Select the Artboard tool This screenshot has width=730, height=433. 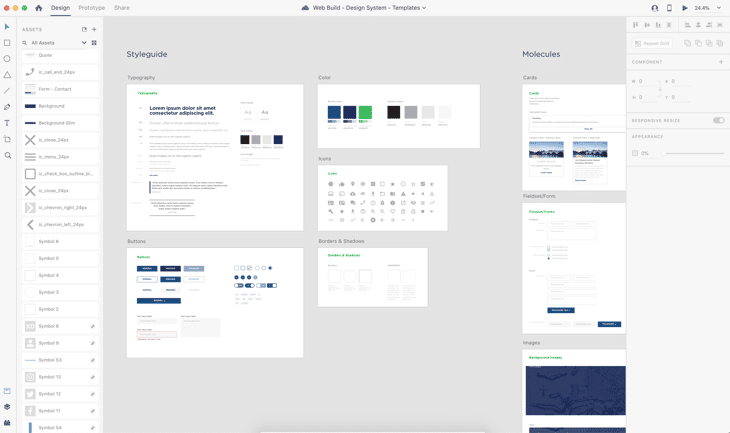7,139
